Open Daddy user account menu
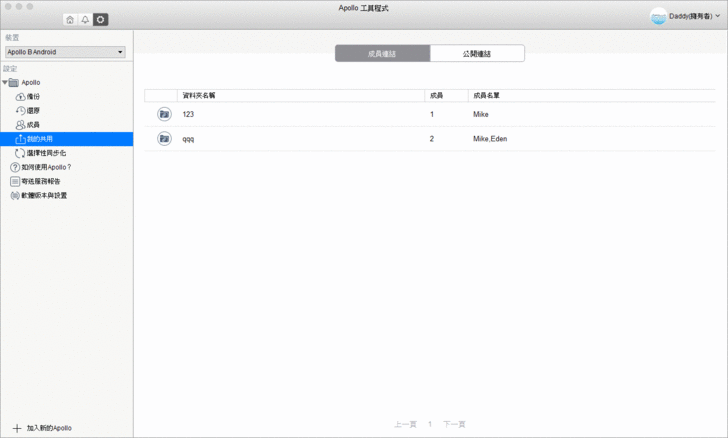This screenshot has height=438, width=728. coord(685,18)
